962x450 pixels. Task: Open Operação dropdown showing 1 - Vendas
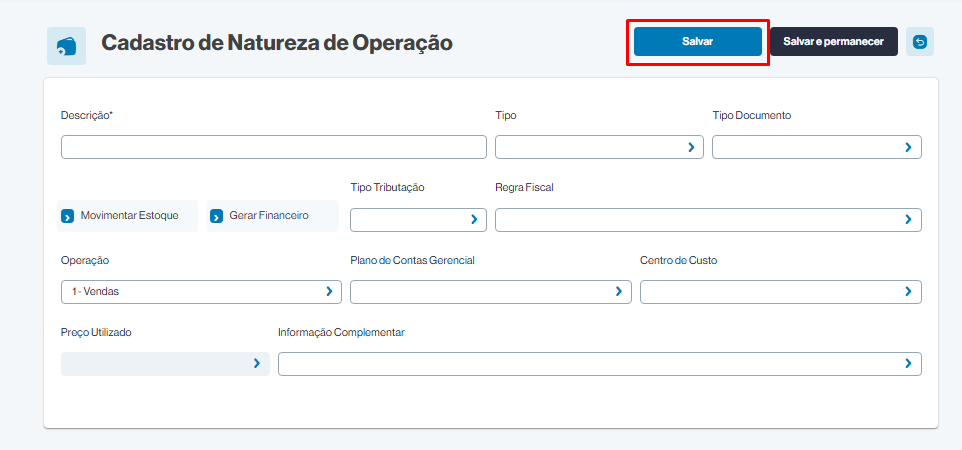pos(201,292)
